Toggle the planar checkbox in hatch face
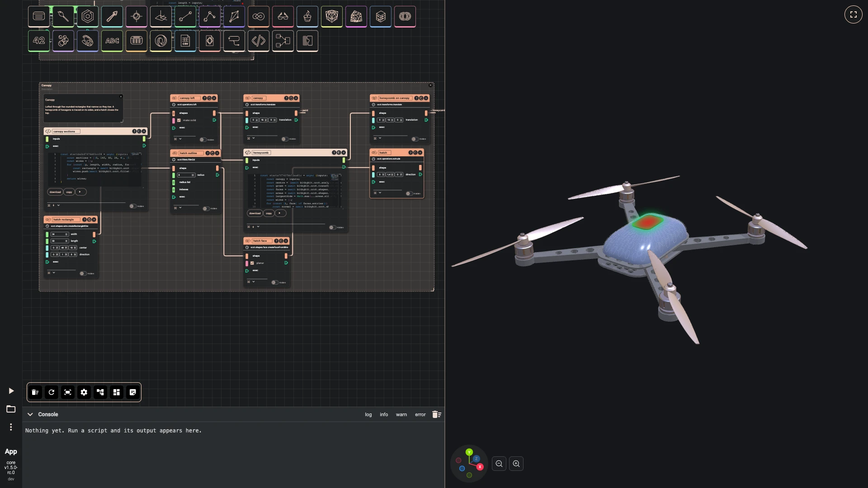 coord(252,263)
